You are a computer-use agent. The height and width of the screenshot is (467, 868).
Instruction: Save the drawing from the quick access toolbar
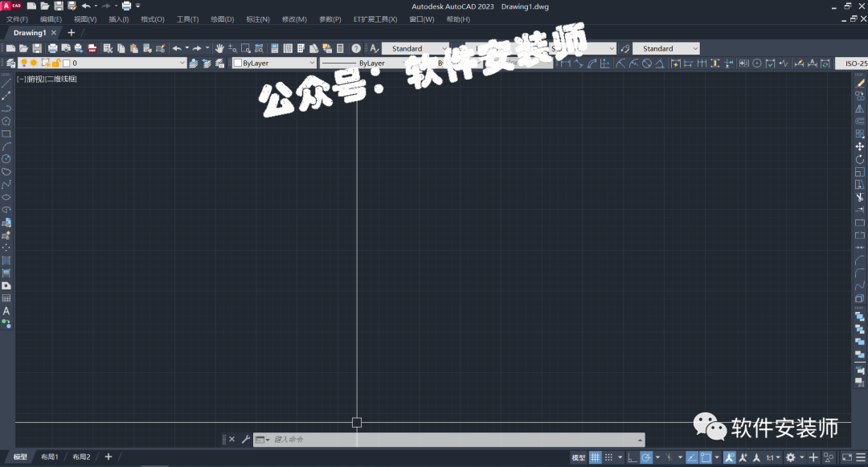click(x=58, y=6)
